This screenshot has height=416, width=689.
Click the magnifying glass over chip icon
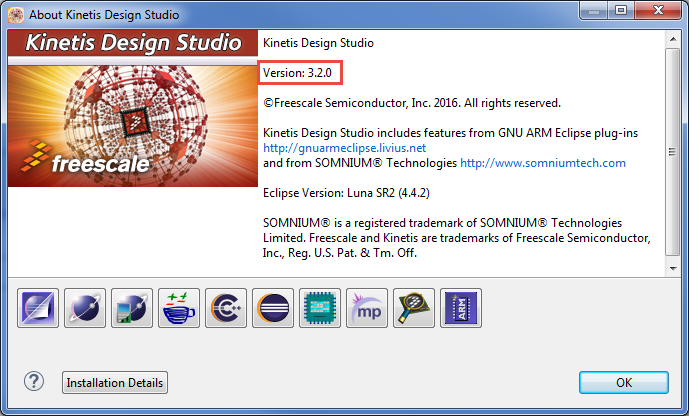coord(414,308)
